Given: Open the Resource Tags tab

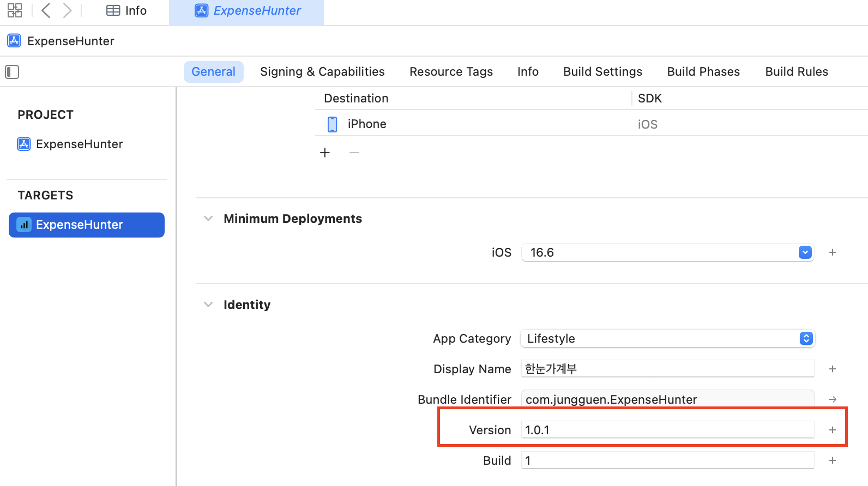Looking at the screenshot, I should pos(451,72).
